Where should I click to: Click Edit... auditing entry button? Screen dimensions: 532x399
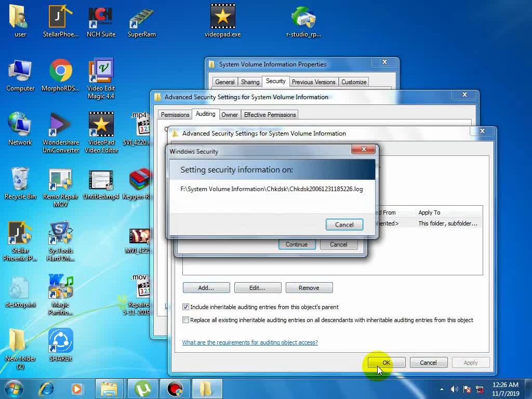(258, 288)
